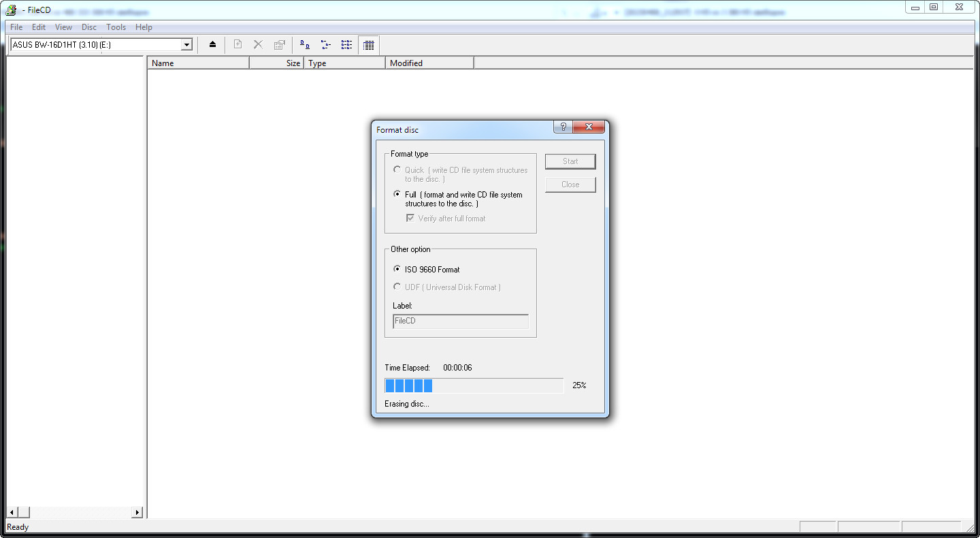Switch to large icons view
The image size is (980, 538).
[306, 45]
